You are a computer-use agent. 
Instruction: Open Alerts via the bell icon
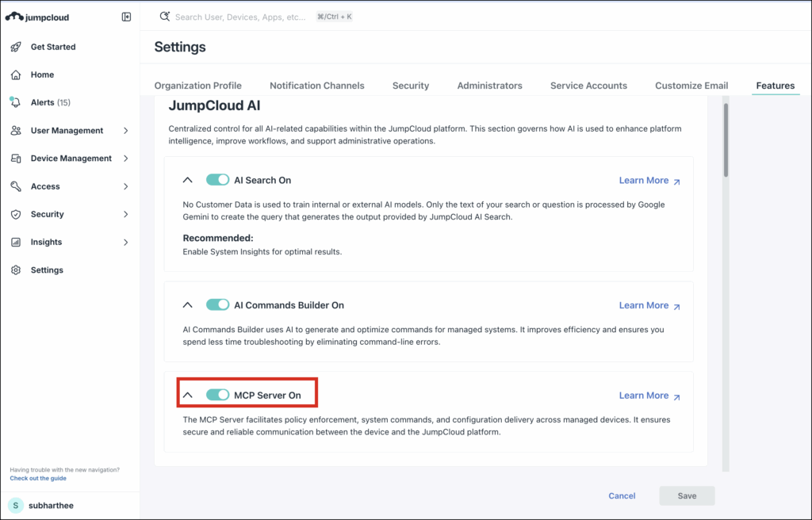point(16,102)
